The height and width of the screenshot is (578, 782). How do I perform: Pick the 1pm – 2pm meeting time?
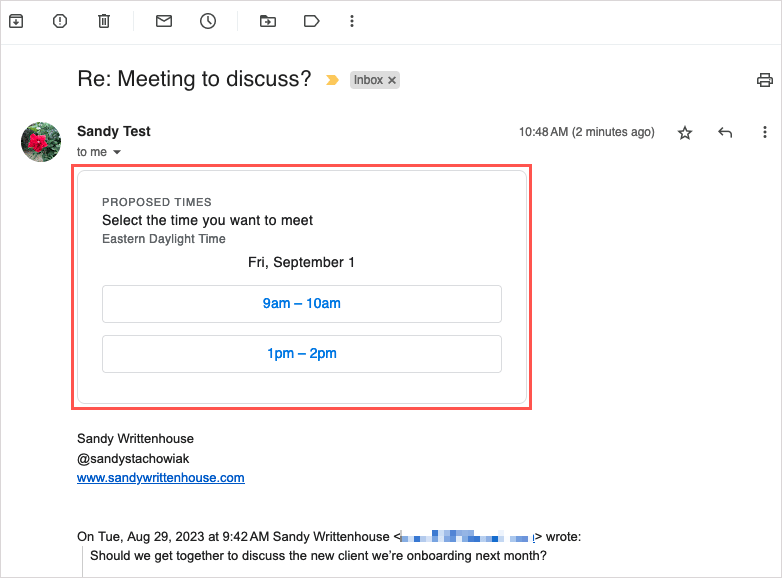pyautogui.click(x=301, y=353)
